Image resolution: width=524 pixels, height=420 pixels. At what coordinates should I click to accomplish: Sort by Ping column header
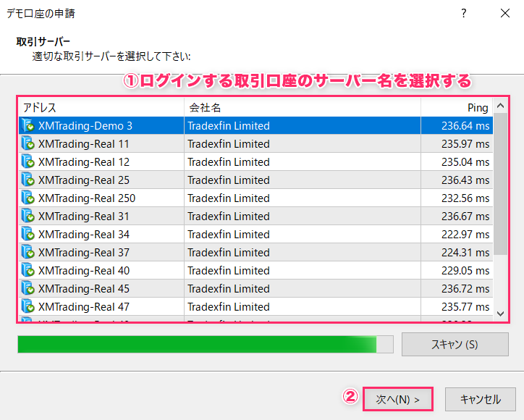tap(457, 107)
